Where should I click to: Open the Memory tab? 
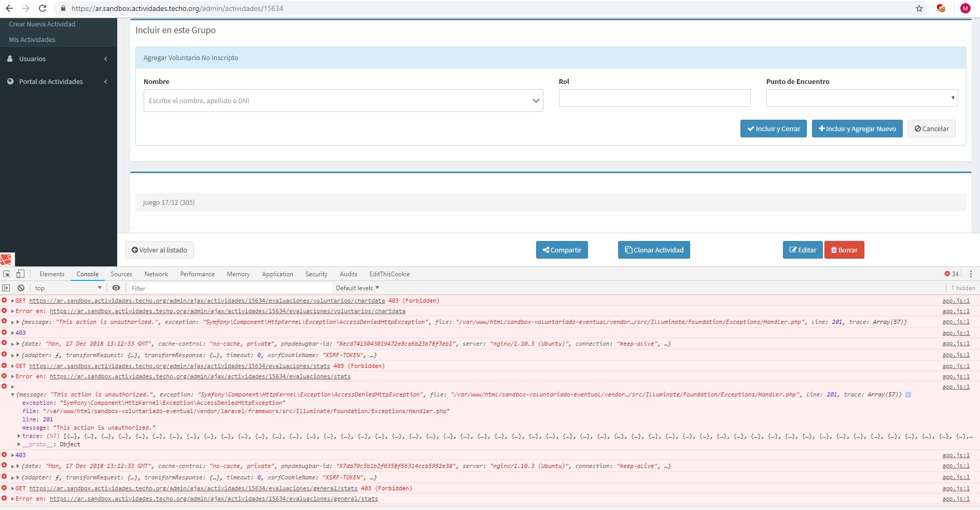(238, 274)
